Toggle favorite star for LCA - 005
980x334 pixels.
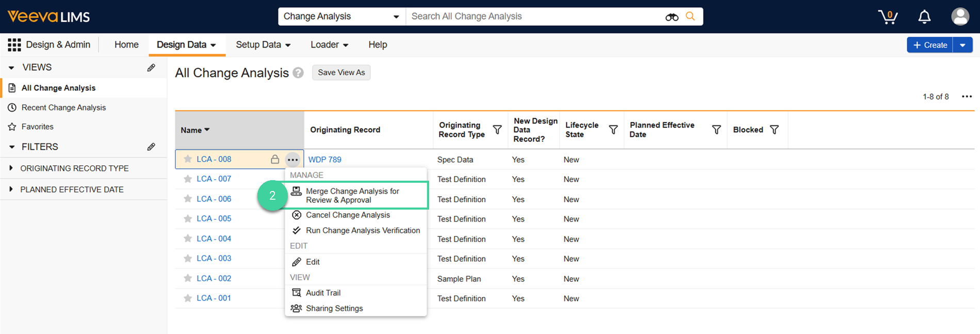tap(188, 219)
